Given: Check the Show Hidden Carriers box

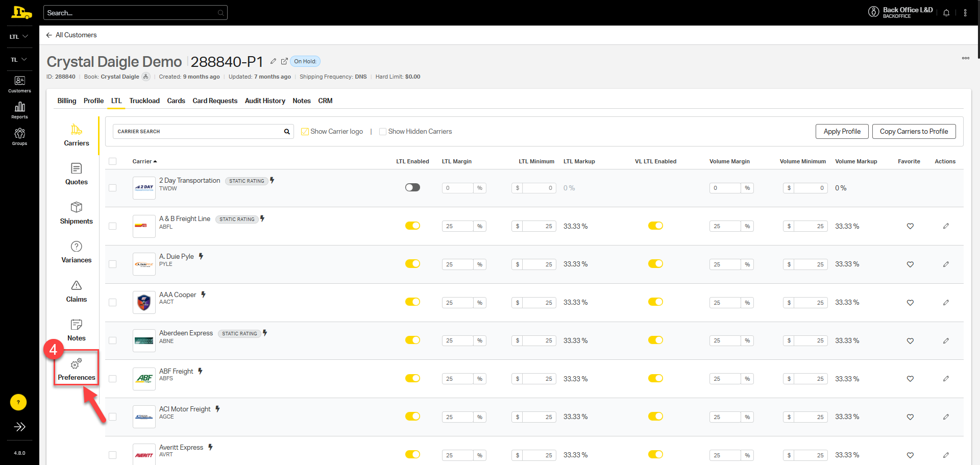Looking at the screenshot, I should (x=383, y=132).
